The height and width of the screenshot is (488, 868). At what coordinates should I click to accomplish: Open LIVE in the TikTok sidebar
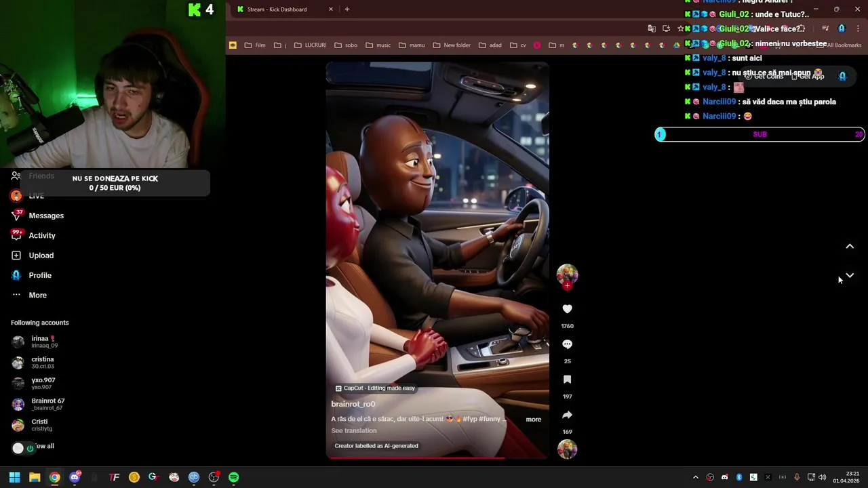tap(37, 196)
